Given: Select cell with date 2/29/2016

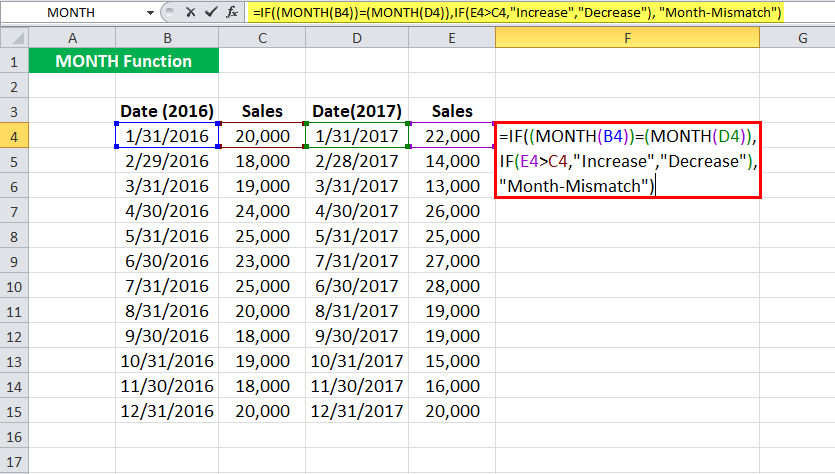Looking at the screenshot, I should click(x=167, y=161).
